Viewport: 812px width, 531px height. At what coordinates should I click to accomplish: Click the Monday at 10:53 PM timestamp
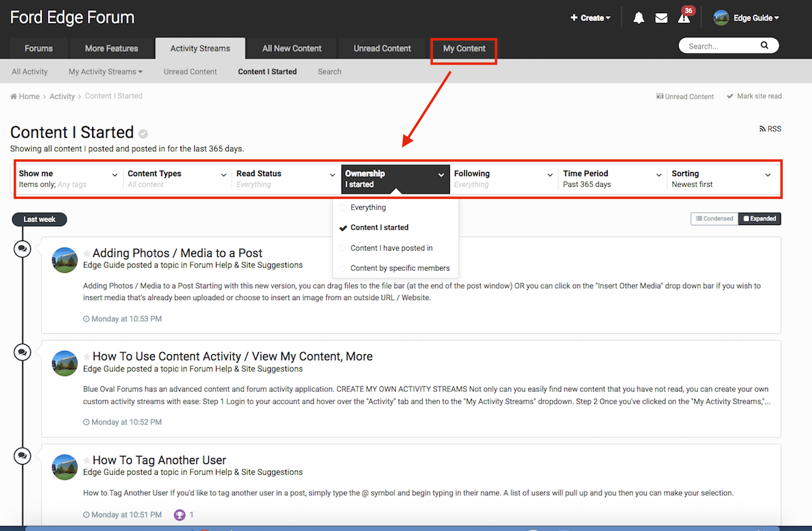point(122,319)
